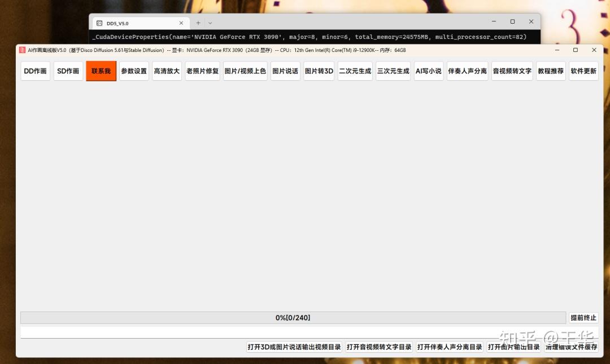The width and height of the screenshot is (610, 364).
Task: Open 参数设置 panel
Action: [x=134, y=71]
